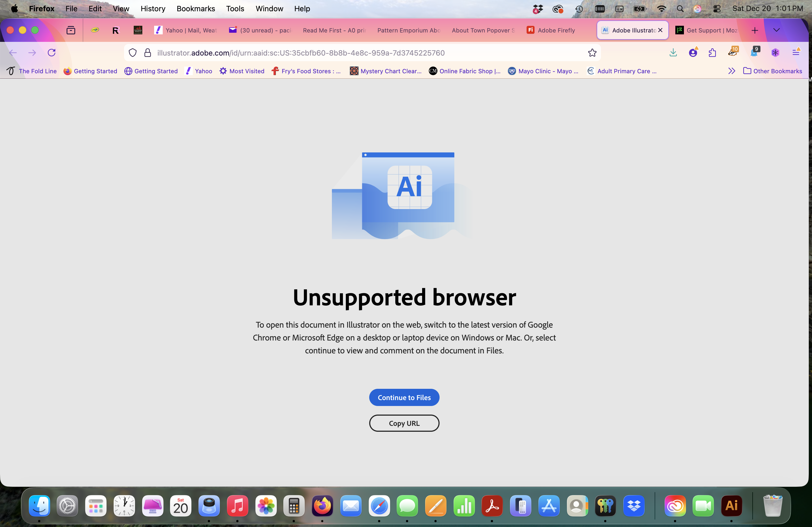Open a new tab with the plus button
Image resolution: width=812 pixels, height=527 pixels.
click(x=755, y=30)
